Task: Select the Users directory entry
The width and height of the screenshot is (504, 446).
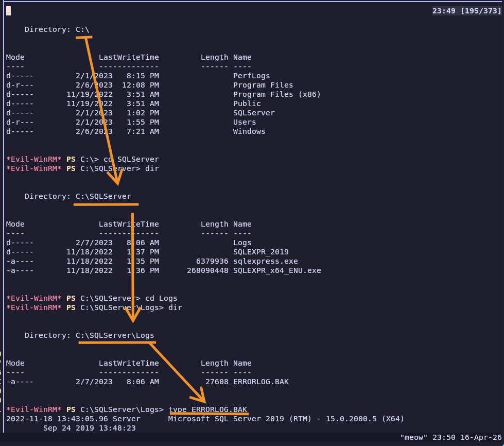Action: (245, 122)
